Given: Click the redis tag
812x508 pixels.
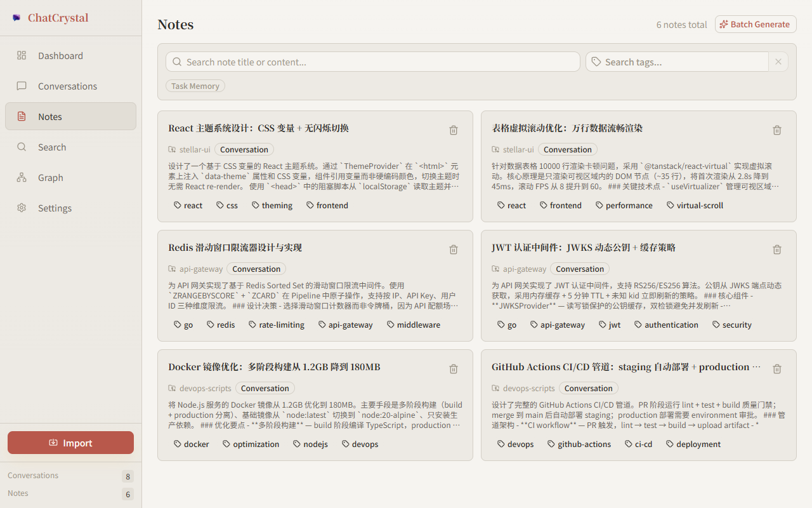Looking at the screenshot, I should tap(221, 324).
